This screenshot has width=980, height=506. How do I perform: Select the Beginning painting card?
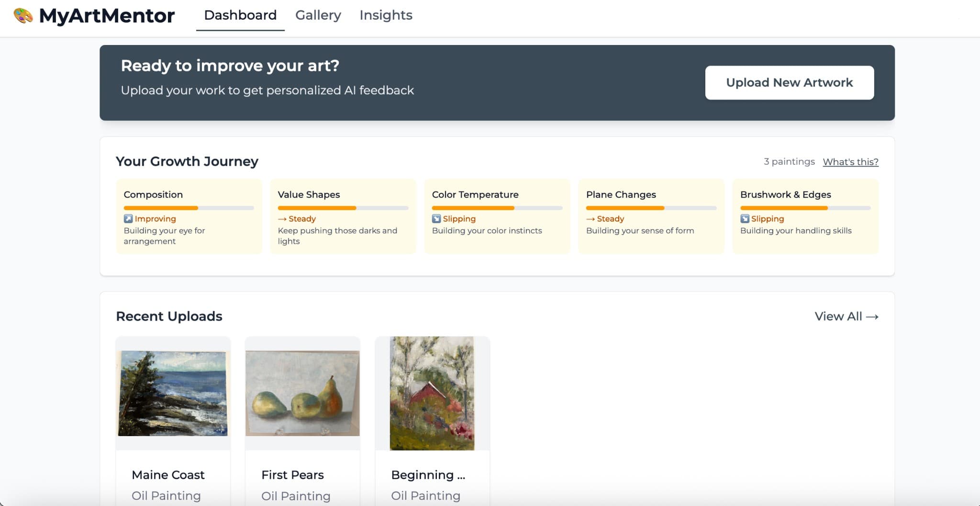[432, 393]
